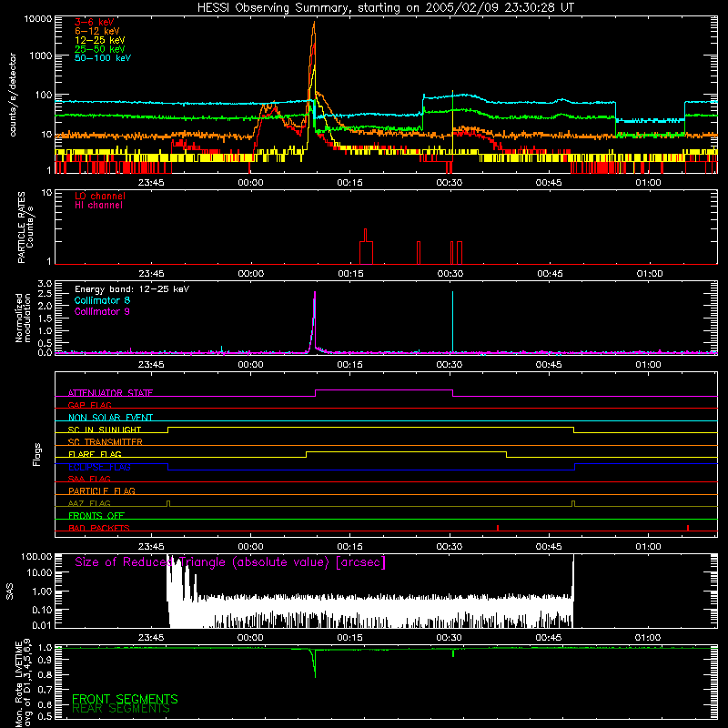Screen dimensions: 728x728
Task: Click the PARTICLE FLAG label
Action: pyautogui.click(x=102, y=490)
